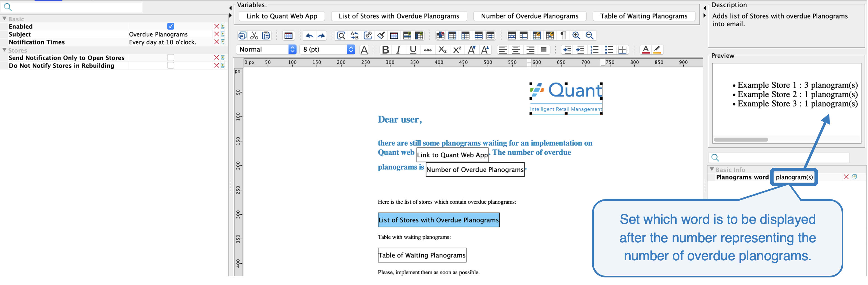
Task: Align text right
Action: tap(530, 50)
